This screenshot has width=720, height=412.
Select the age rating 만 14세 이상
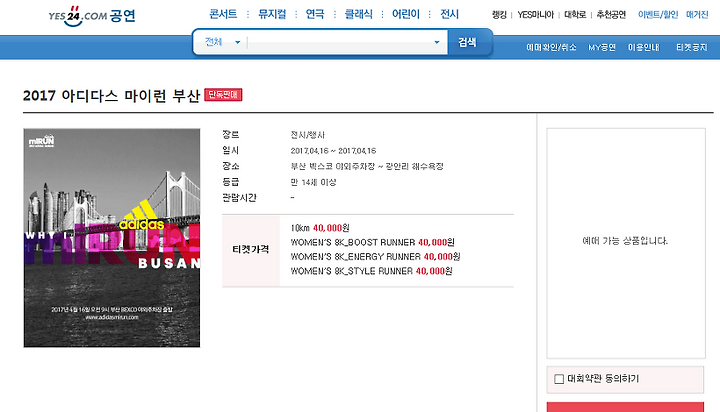click(313, 182)
